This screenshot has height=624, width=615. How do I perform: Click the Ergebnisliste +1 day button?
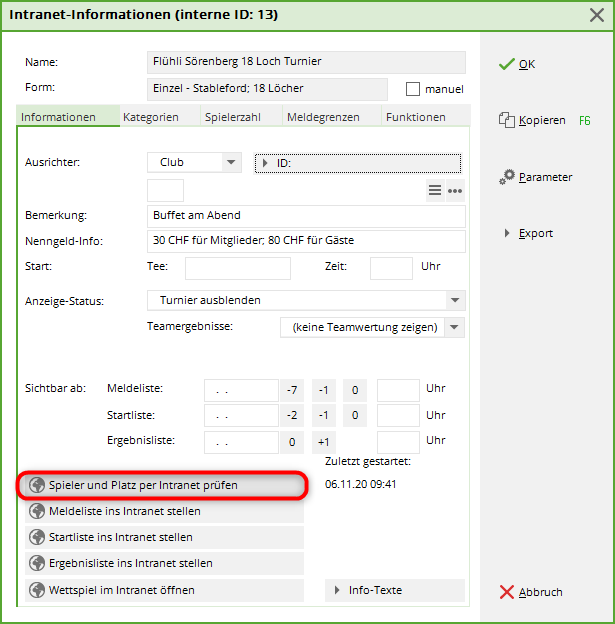tap(323, 442)
